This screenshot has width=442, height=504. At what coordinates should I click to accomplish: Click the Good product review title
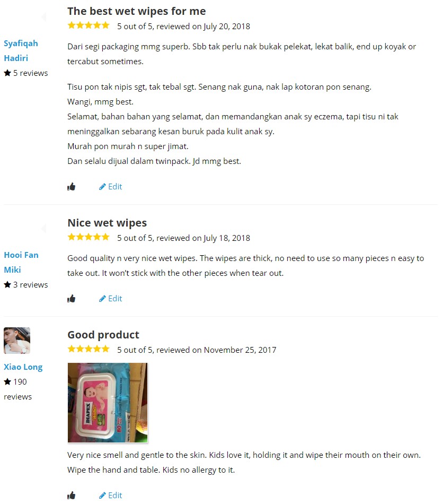(103, 335)
